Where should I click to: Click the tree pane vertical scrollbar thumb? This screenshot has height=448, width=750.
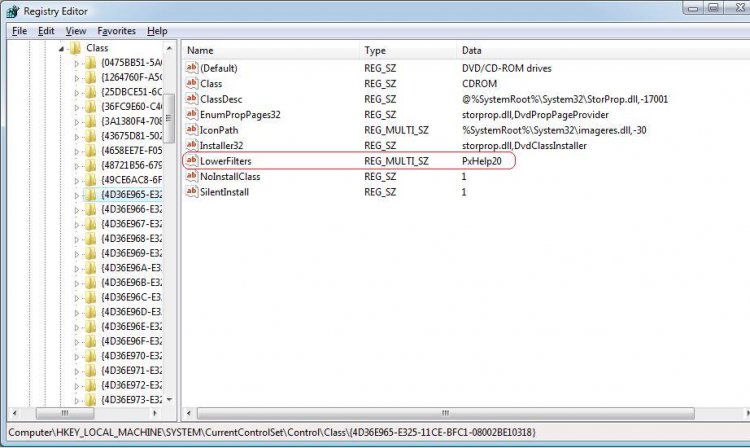pos(169,118)
